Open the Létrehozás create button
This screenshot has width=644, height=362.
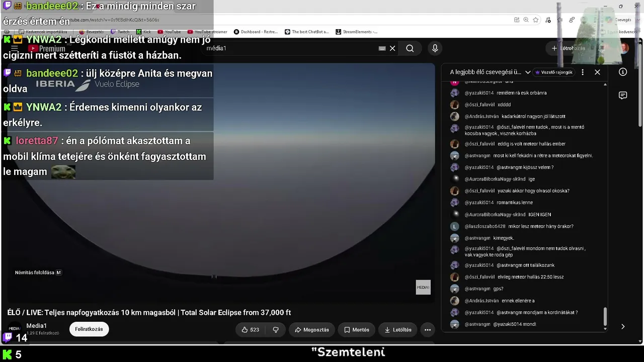(568, 48)
